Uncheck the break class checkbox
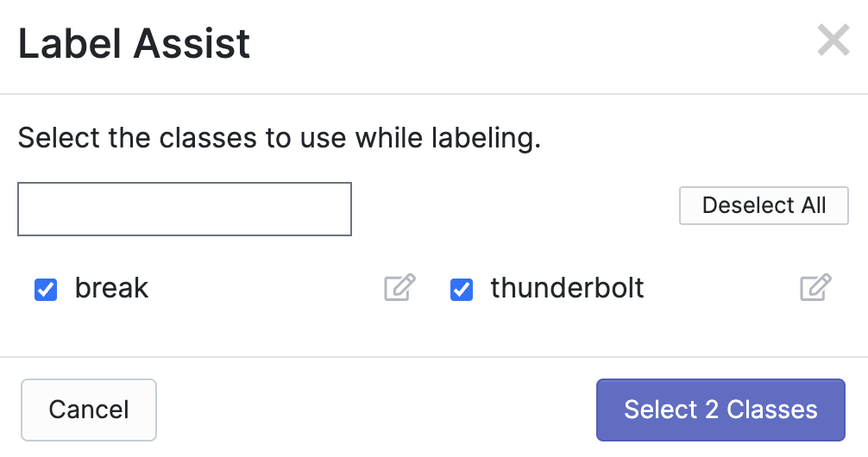Screen dimensions: 868x457 pyautogui.click(x=46, y=290)
